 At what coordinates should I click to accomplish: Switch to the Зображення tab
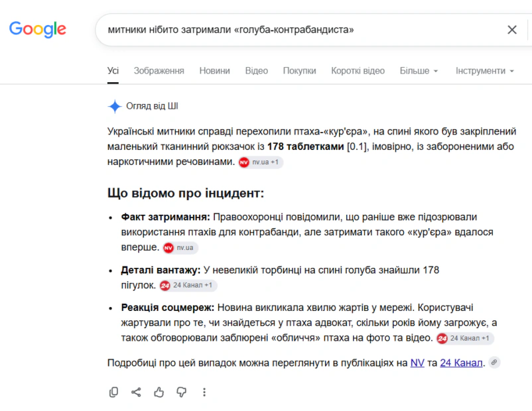[159, 71]
